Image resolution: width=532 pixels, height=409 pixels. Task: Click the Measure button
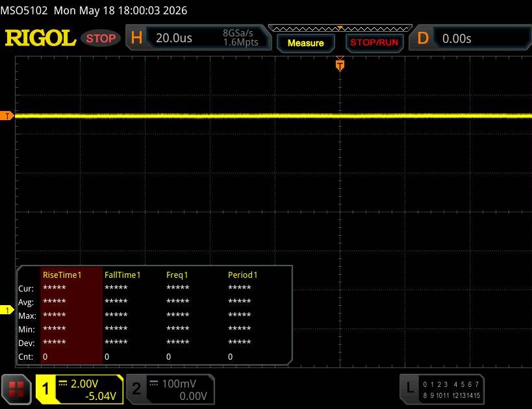(306, 43)
